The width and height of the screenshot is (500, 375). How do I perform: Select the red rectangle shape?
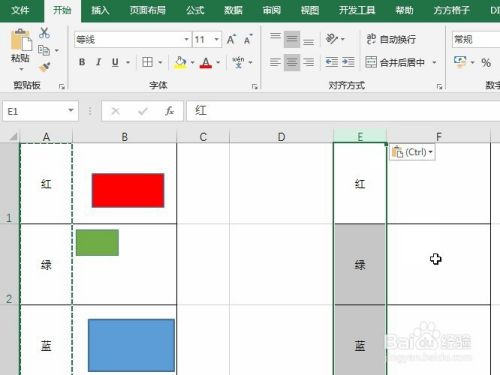click(128, 190)
